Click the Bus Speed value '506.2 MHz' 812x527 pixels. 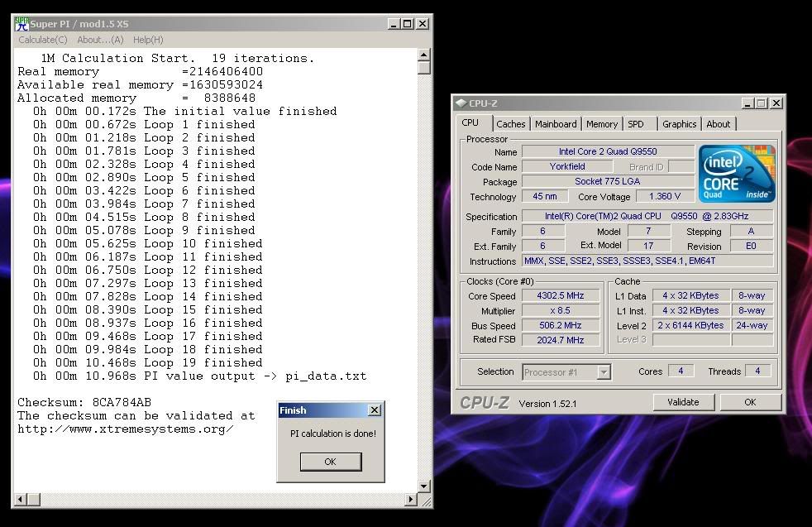tap(561, 325)
